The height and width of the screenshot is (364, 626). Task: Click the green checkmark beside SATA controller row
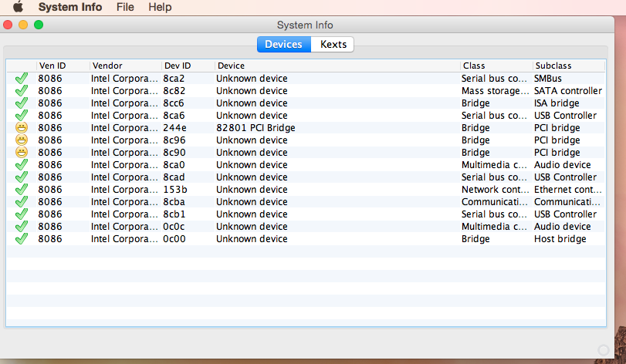click(x=22, y=91)
